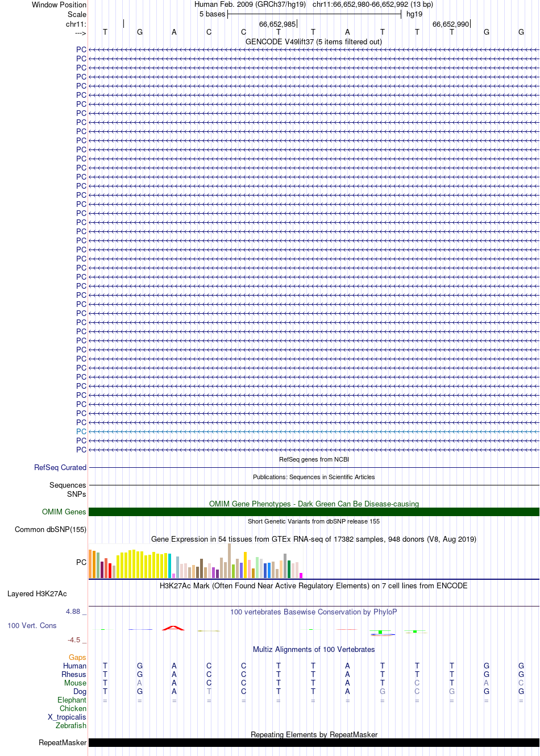The height and width of the screenshot is (756, 540).
Task: Click the "Rhesus" alignment row label
Action: click(74, 674)
